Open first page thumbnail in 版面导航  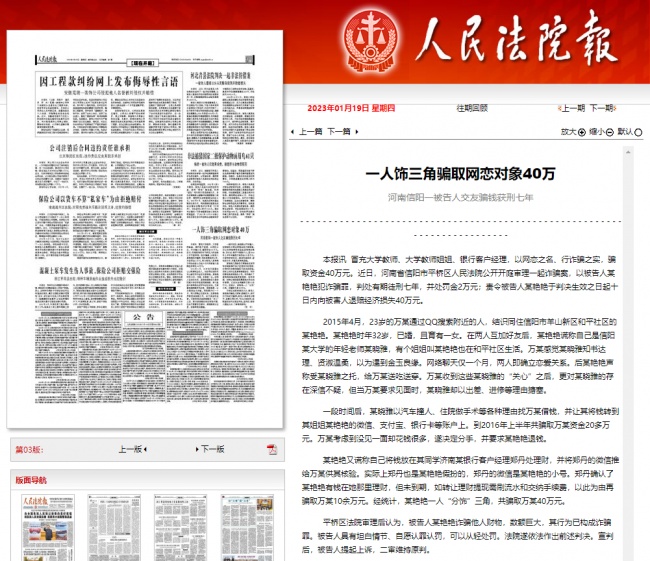[48, 527]
